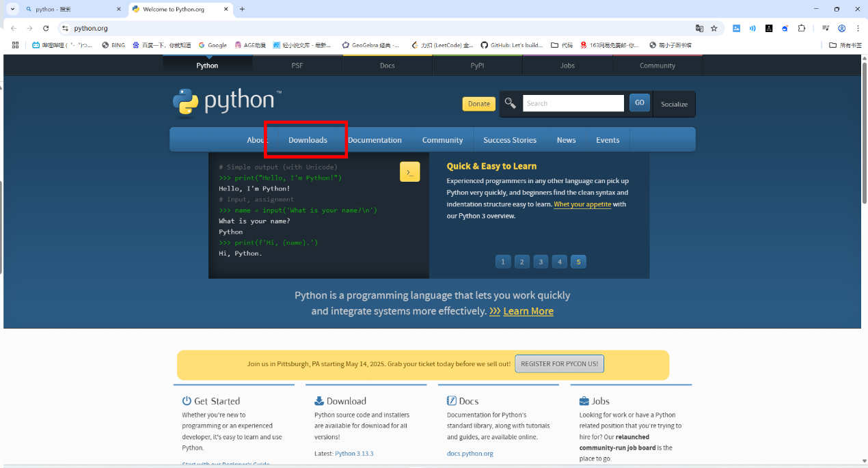Click the yellow Donate button
Screen dimensions: 868x468
(x=478, y=104)
